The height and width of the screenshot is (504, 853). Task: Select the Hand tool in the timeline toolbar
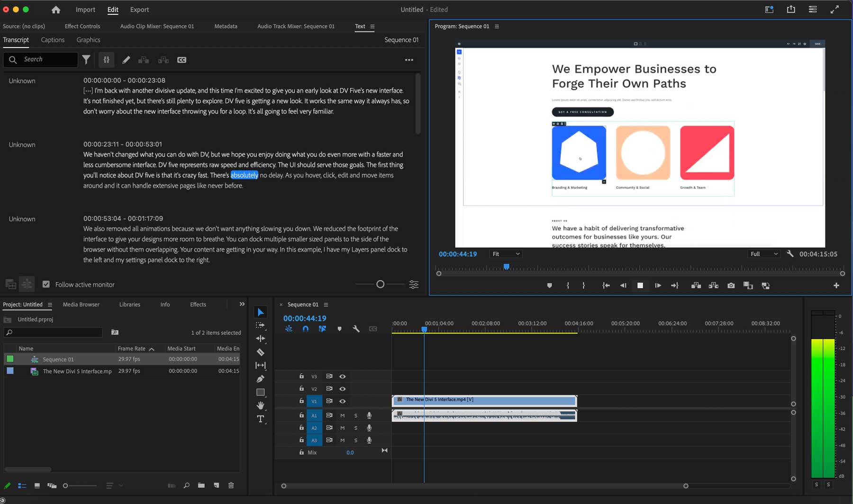point(261,405)
